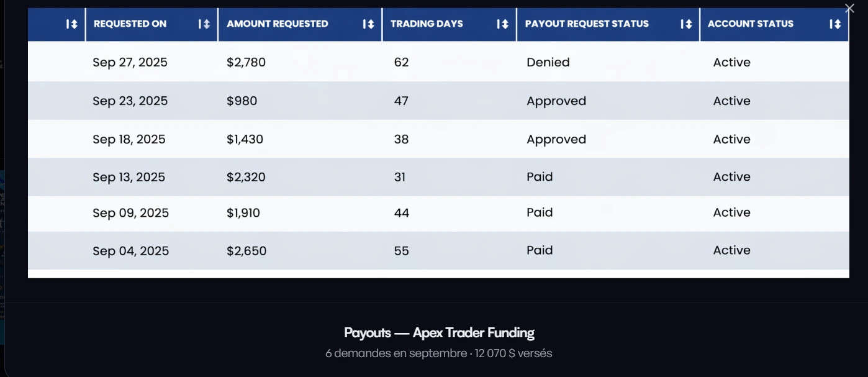
Task: Click the Sep 18, 2025 Approved status
Action: point(556,139)
